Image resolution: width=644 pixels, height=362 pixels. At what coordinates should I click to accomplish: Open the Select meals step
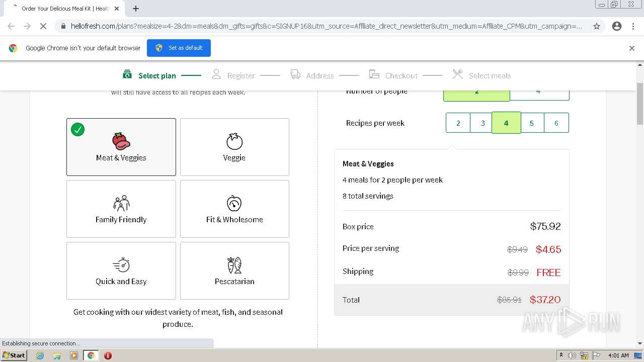click(490, 75)
